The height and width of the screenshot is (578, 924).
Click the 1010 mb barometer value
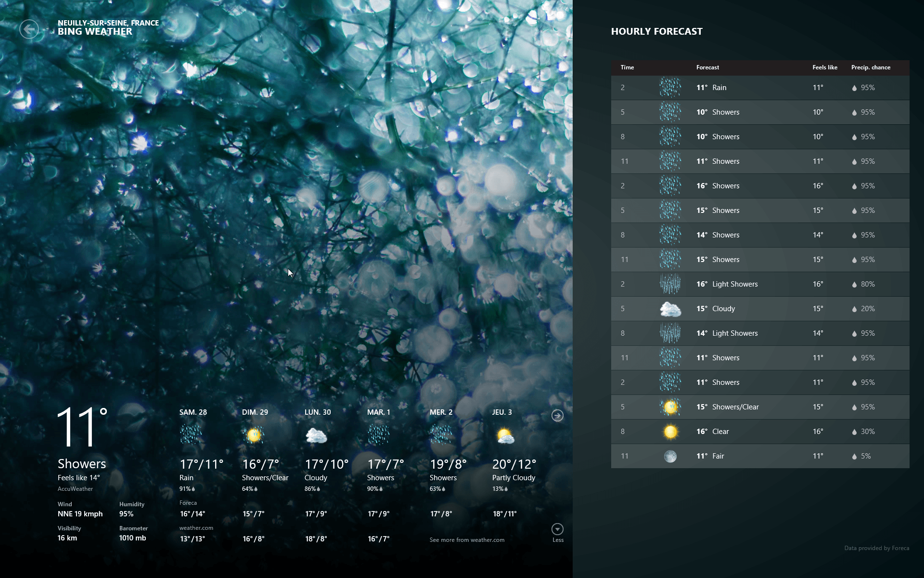[x=132, y=538]
